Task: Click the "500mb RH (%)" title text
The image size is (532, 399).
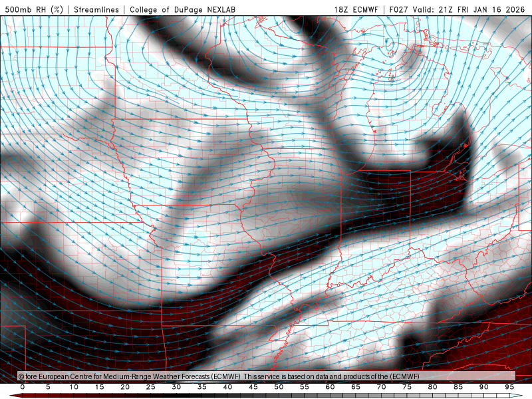Action: (34, 9)
